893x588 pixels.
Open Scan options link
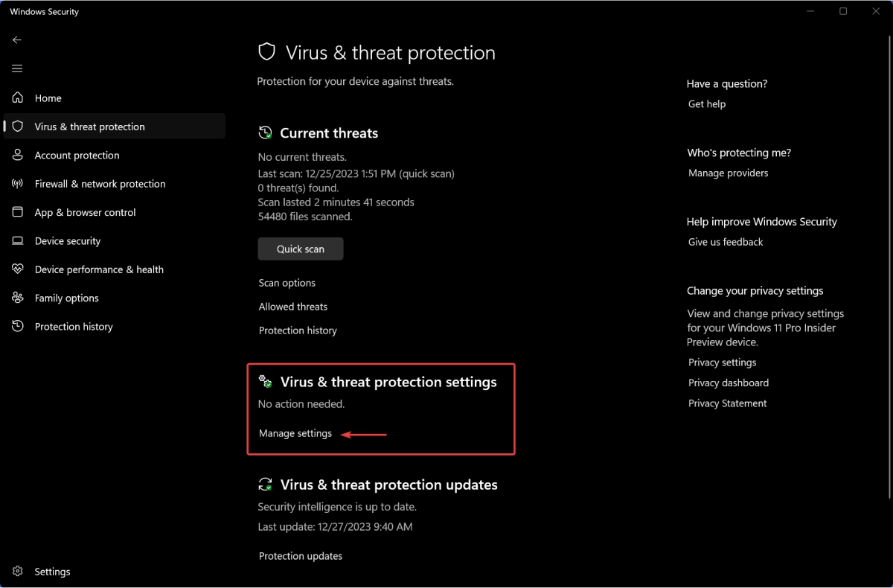(287, 283)
